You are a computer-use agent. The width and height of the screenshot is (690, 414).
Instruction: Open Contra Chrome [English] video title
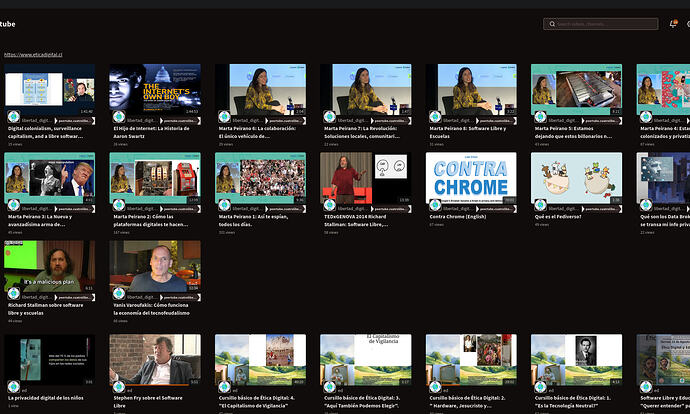point(458,216)
